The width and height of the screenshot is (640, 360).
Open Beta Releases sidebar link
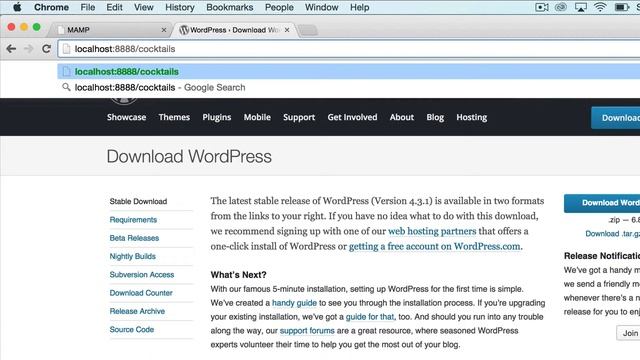[x=134, y=238]
